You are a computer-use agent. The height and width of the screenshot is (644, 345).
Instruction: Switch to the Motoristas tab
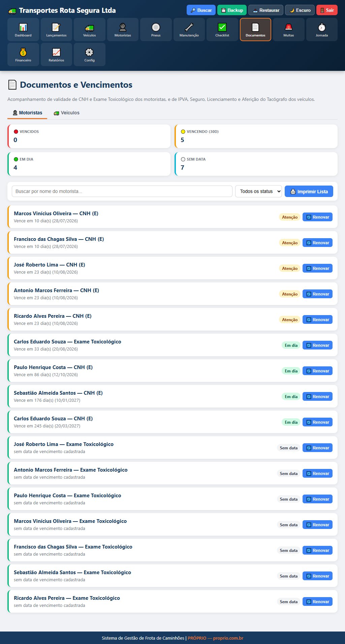pyautogui.click(x=27, y=113)
